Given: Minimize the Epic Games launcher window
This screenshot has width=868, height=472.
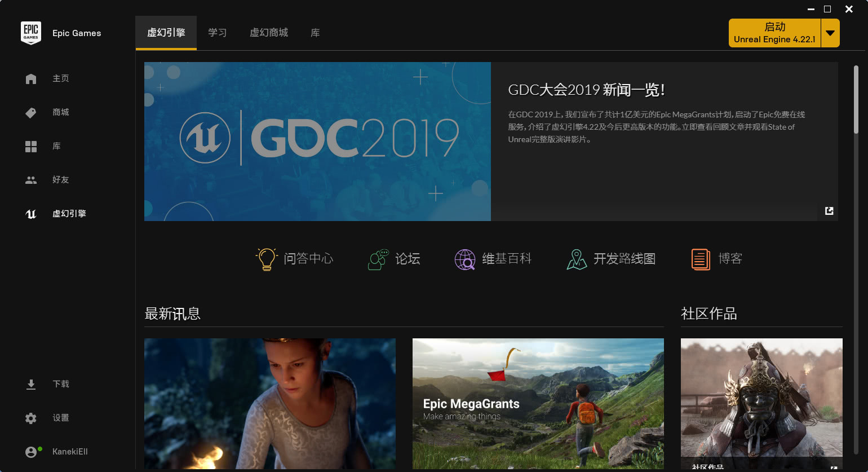Looking at the screenshot, I should [x=811, y=9].
